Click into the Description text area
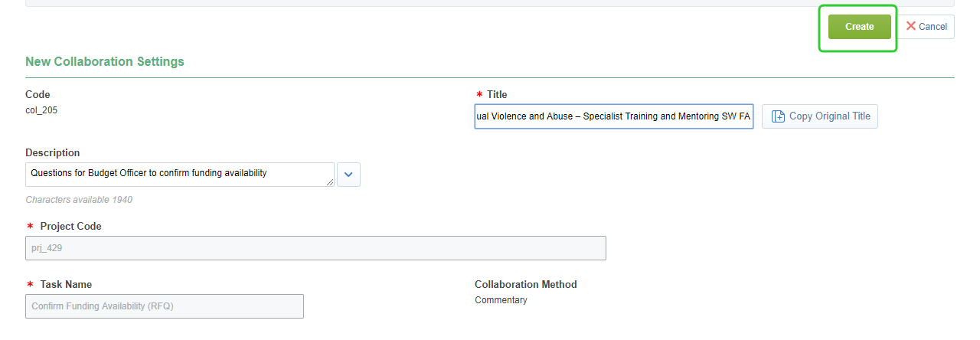The height and width of the screenshot is (340, 980). tap(179, 174)
